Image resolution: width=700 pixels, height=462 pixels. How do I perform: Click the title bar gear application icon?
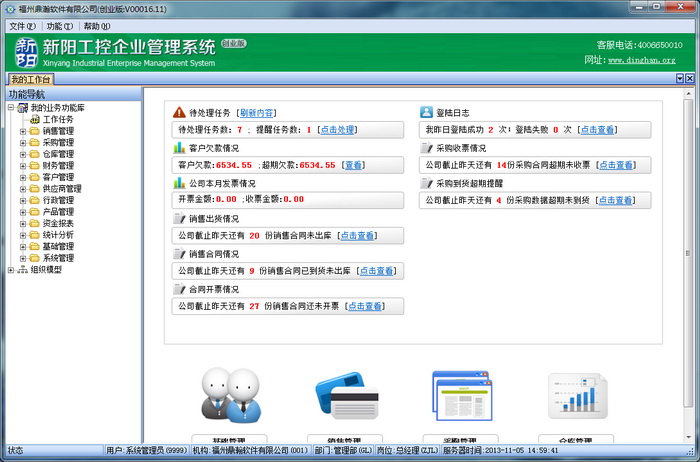[x=10, y=9]
